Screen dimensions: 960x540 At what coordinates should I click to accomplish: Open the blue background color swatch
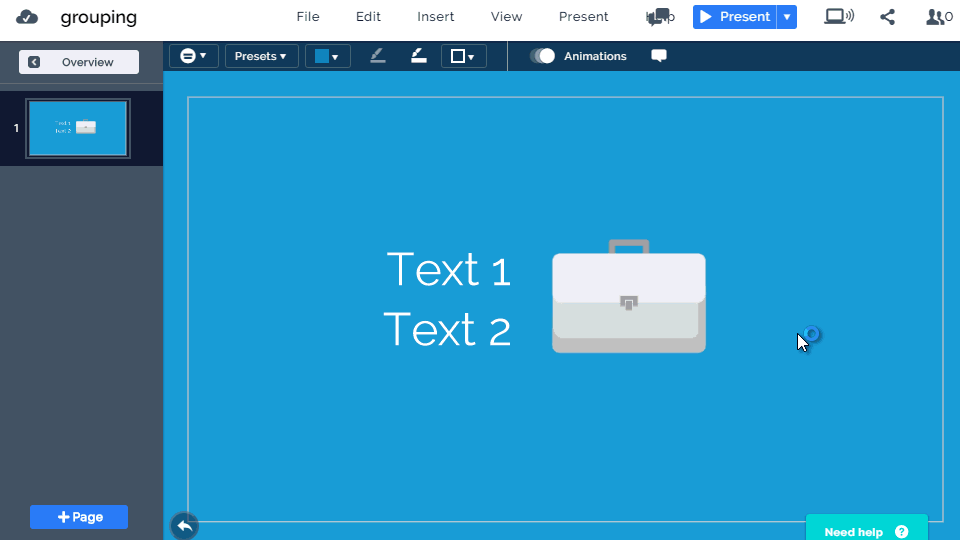[327, 56]
